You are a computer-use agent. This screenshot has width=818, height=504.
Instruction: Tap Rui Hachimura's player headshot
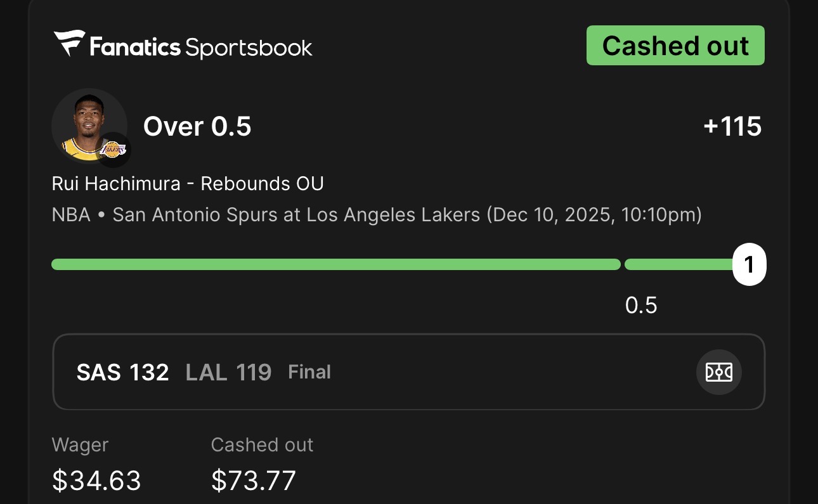pos(86,125)
